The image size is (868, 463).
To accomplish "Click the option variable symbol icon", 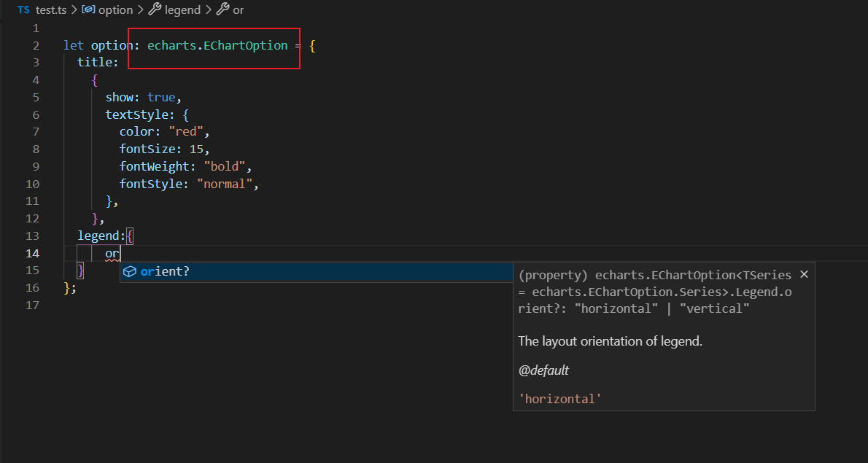I will pyautogui.click(x=88, y=10).
